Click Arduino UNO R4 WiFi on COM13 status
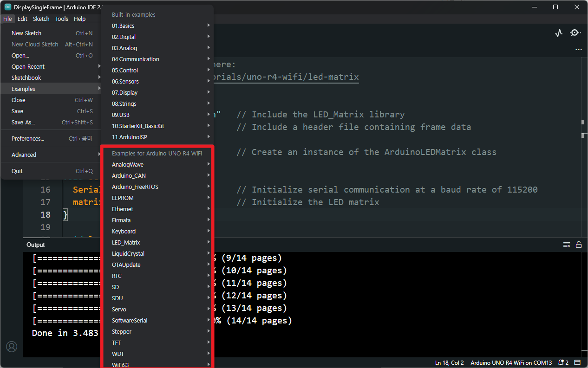Viewport: 588px width, 368px height. pyautogui.click(x=511, y=362)
